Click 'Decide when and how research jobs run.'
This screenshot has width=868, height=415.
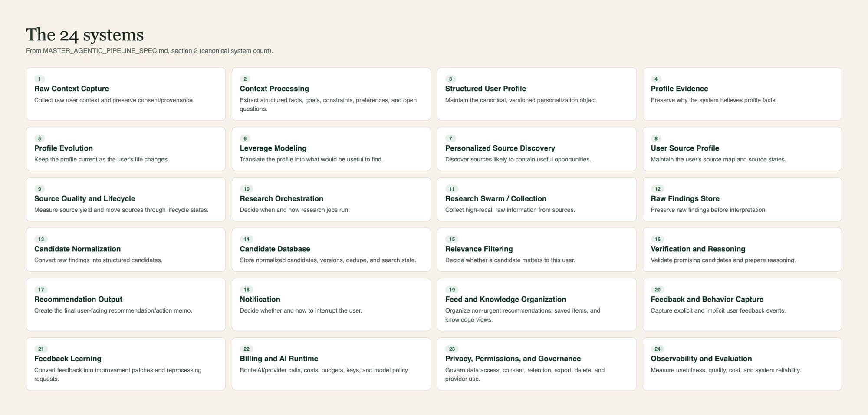click(295, 210)
